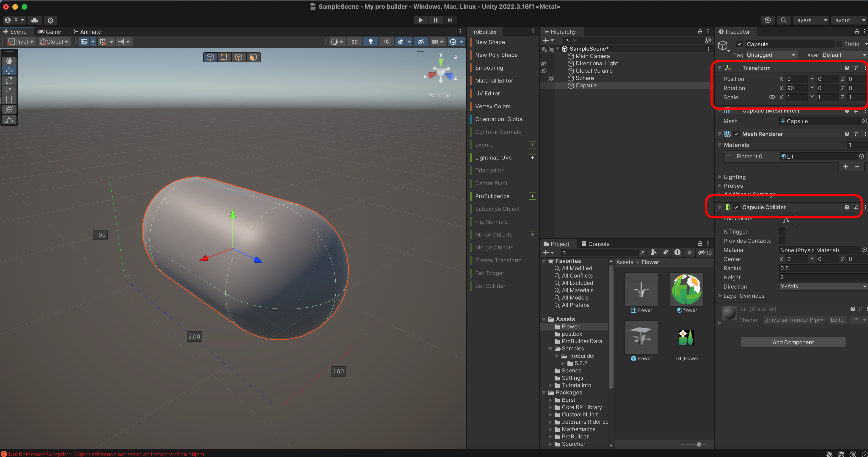
Task: Select the Hand view tool
Action: (x=9, y=61)
